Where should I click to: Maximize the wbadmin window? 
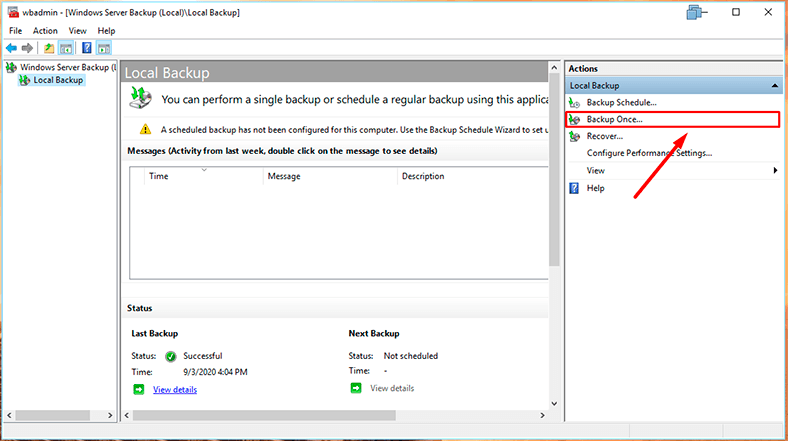(736, 12)
